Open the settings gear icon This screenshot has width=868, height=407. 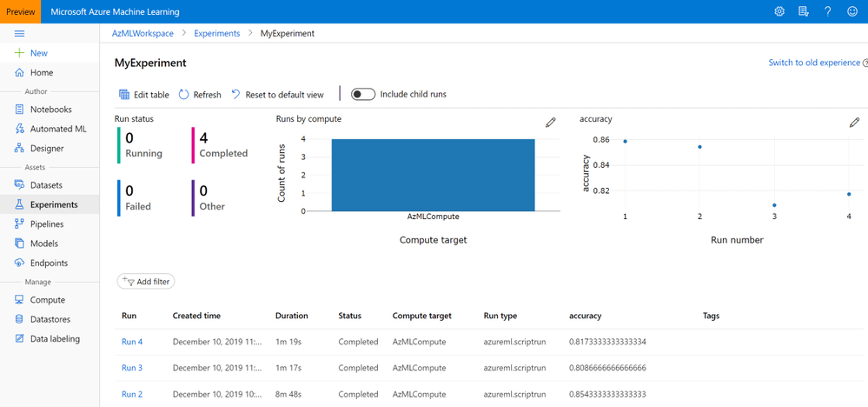[x=779, y=11]
